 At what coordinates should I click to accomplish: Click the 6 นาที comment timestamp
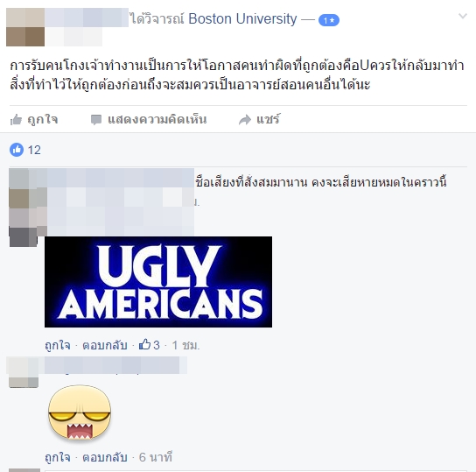tap(156, 457)
